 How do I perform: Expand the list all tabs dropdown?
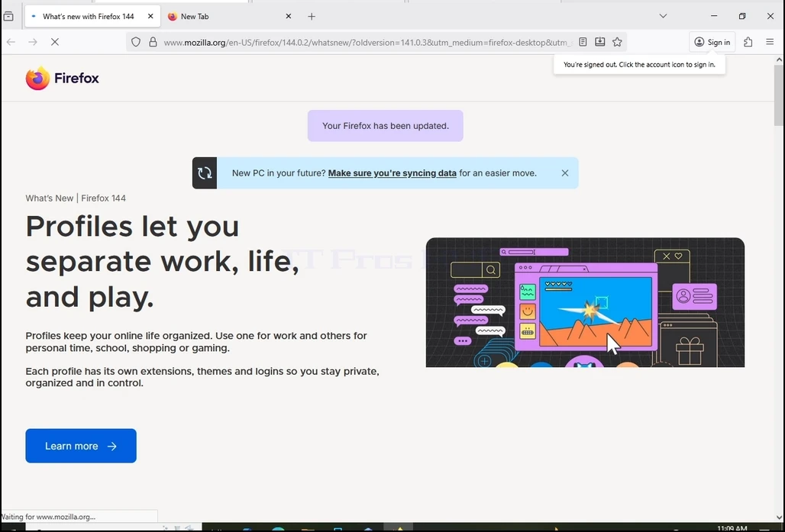663,17
